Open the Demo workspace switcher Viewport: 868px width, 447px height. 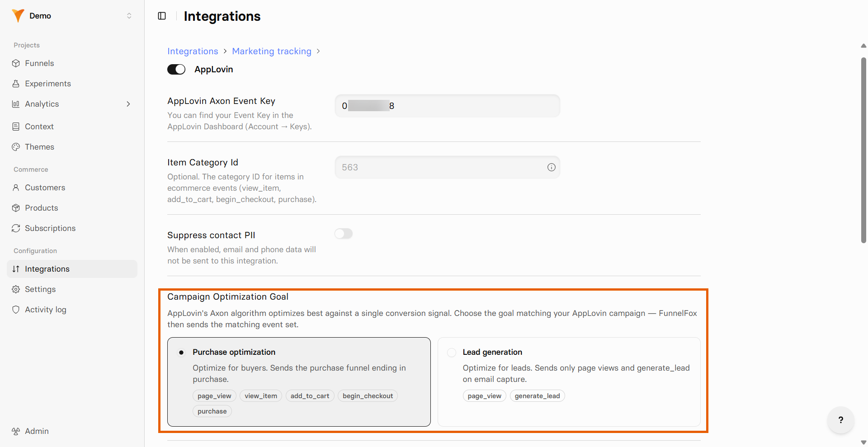(x=72, y=16)
